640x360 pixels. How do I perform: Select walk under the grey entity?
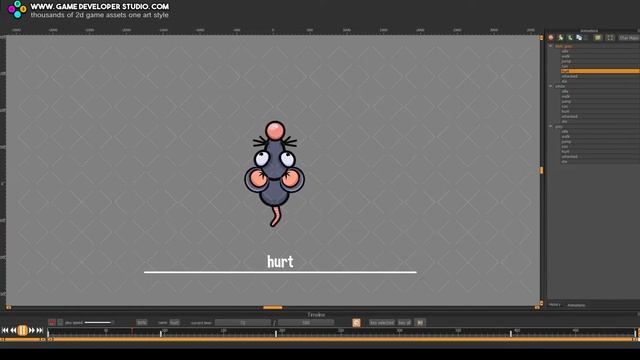[x=600, y=136]
